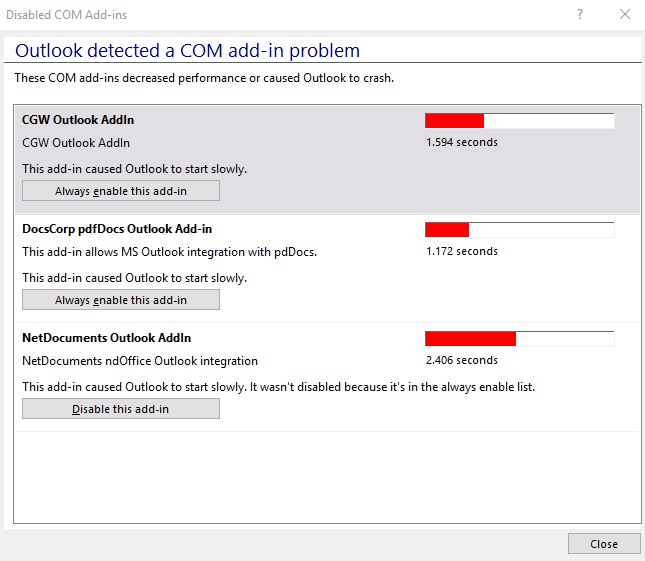This screenshot has width=645, height=561.
Task: Click the Close button at bottom
Action: (604, 544)
